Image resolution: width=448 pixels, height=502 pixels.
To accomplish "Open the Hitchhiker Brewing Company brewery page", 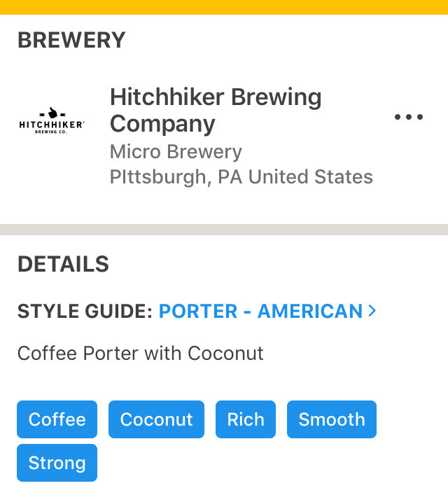I will (x=216, y=110).
